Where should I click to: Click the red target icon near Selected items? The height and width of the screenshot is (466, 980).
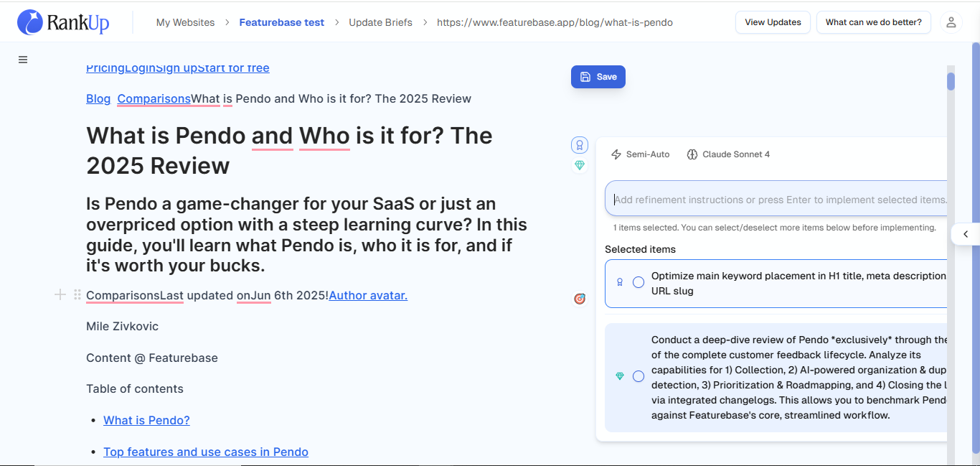(x=580, y=299)
